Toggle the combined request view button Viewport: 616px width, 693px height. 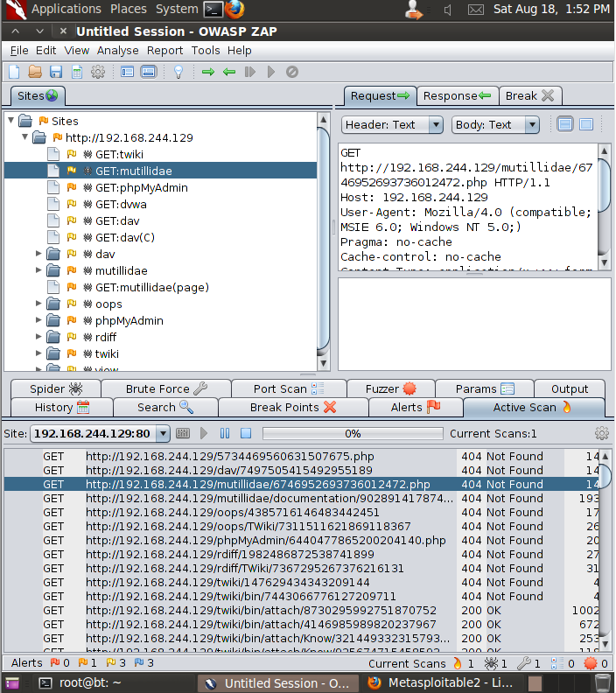[x=586, y=124]
